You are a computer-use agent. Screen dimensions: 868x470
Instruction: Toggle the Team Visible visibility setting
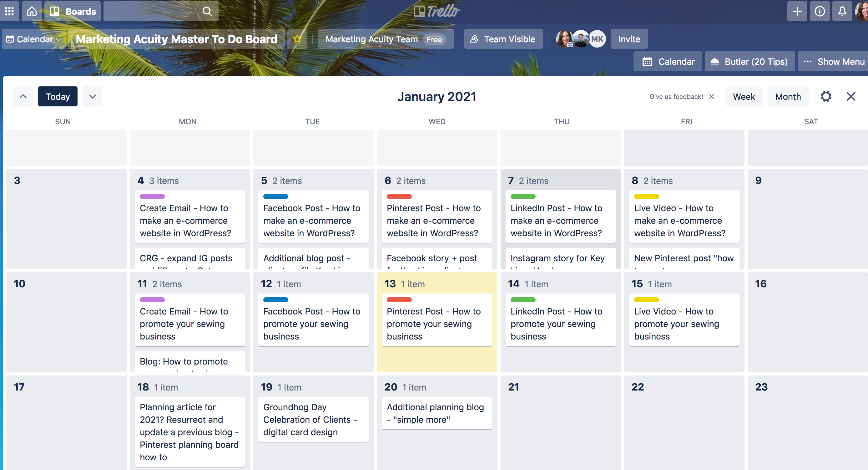coord(502,39)
